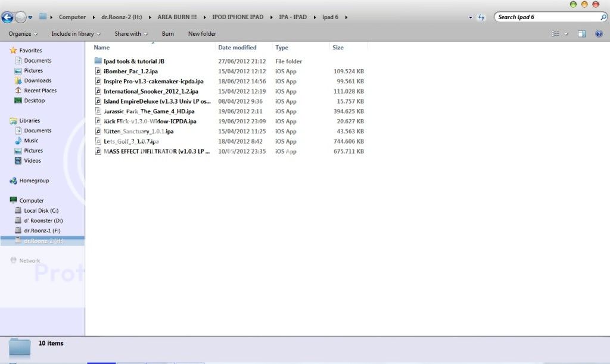
Task: Select Lets_Golf_3_1.0.7.ipa file icon
Action: [98, 142]
